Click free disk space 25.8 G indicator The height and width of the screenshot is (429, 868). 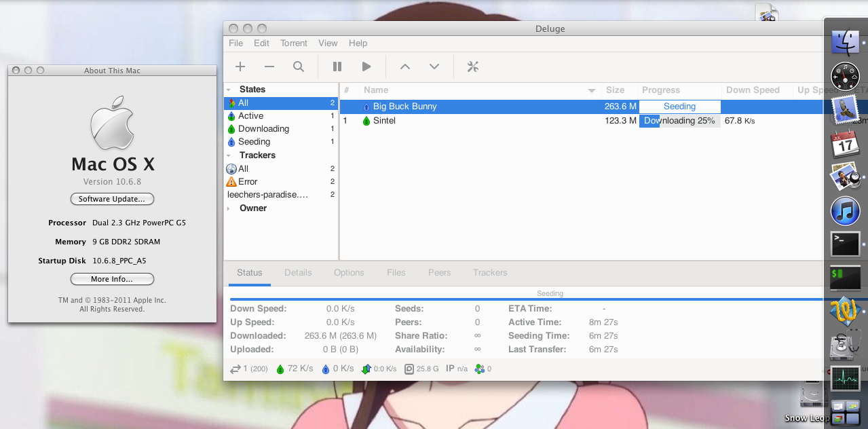point(421,369)
